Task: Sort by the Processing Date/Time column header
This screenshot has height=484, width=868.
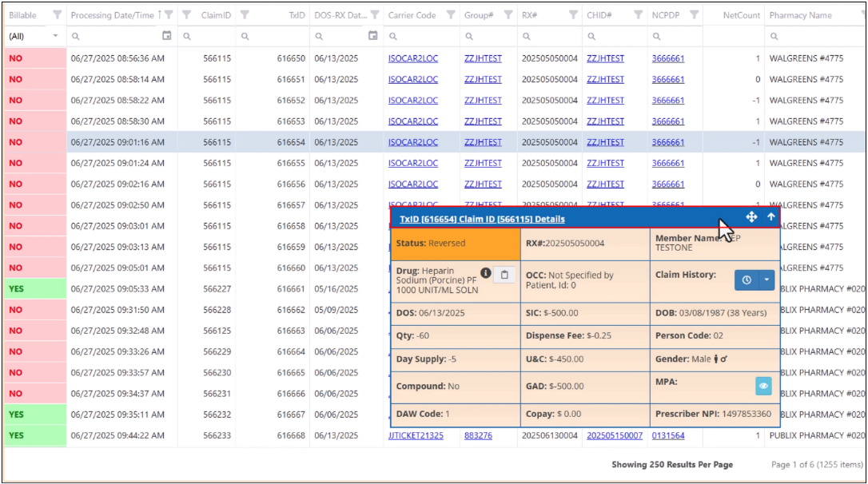Action: [113, 15]
